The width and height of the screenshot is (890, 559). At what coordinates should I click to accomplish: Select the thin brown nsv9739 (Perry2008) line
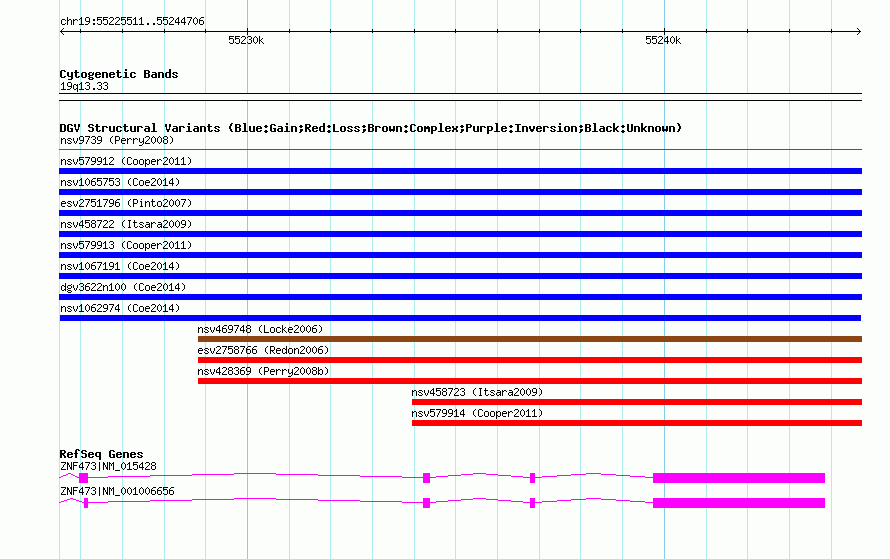(x=460, y=150)
